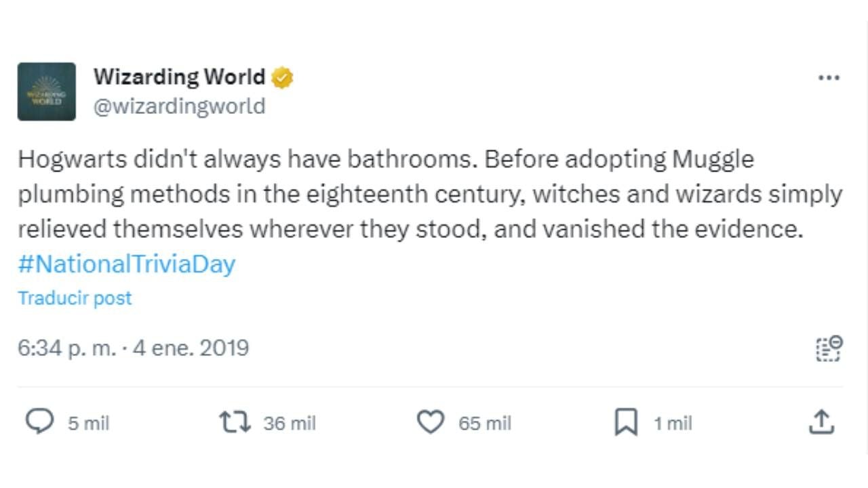Open the @wizardingworld handle link
Viewport: 868px width, 488px height.
point(179,106)
